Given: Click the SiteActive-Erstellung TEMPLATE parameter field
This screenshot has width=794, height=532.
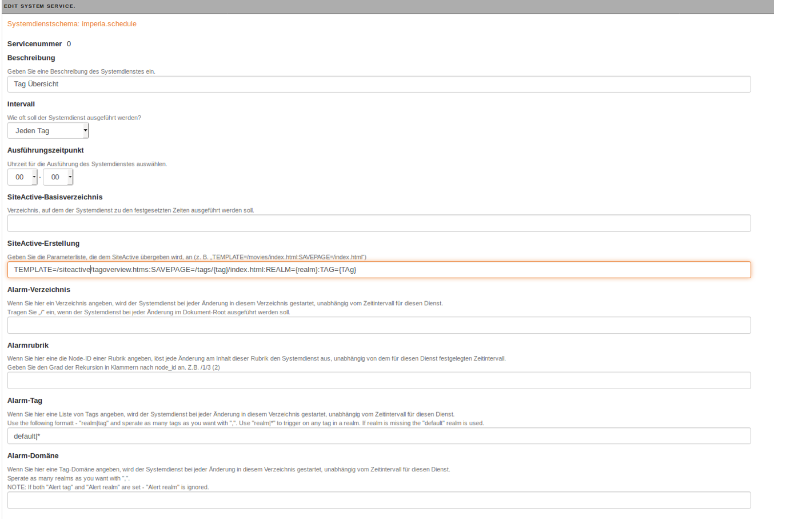Looking at the screenshot, I should [379, 270].
